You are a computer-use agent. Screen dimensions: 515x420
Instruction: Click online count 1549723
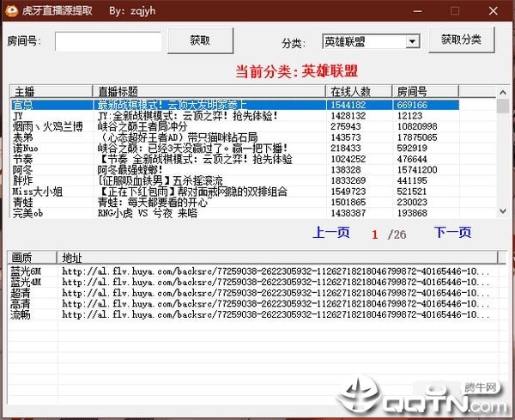(x=348, y=192)
